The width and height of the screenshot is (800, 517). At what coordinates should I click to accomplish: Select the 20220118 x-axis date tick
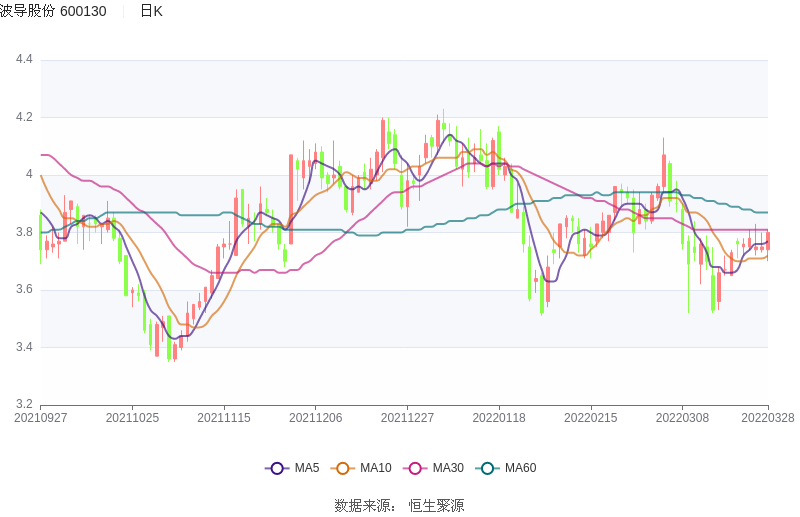pos(499,418)
